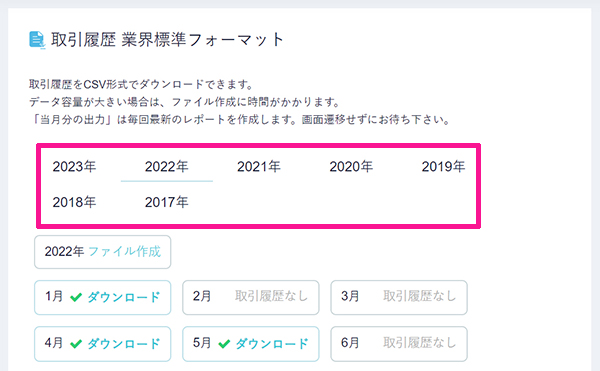This screenshot has height=371, width=600.
Task: Click the 2022年 ファイル作成 button
Action: click(x=103, y=252)
